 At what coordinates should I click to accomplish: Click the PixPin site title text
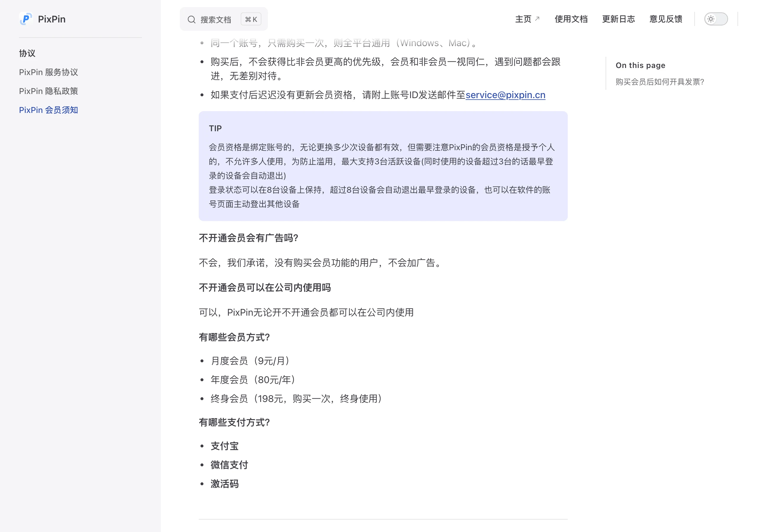[52, 19]
